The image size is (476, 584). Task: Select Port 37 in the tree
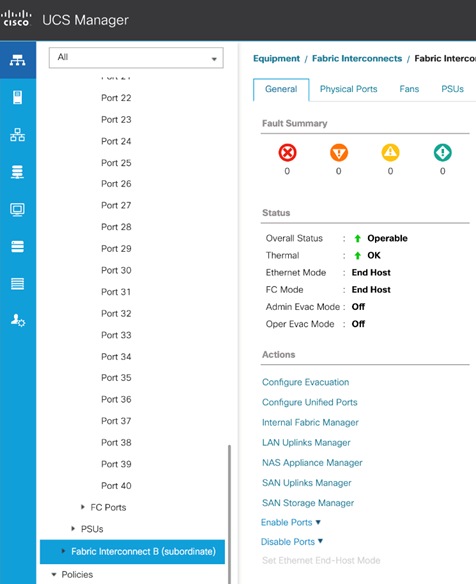[116, 421]
